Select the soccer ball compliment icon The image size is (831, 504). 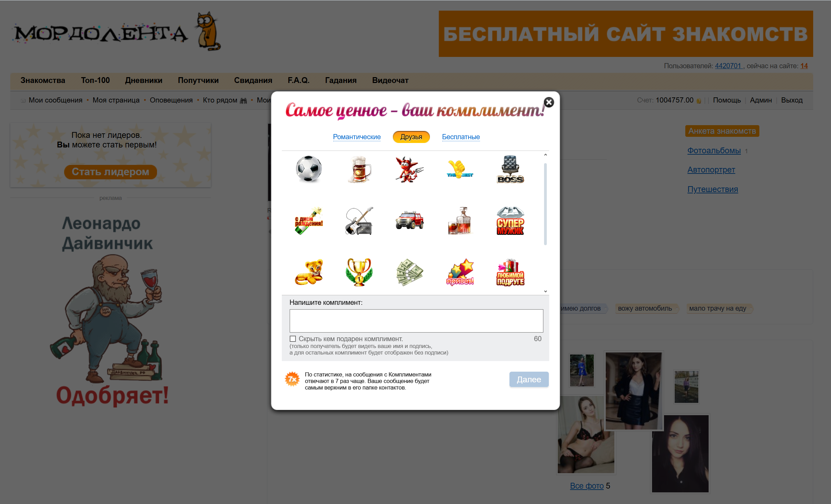click(x=309, y=169)
